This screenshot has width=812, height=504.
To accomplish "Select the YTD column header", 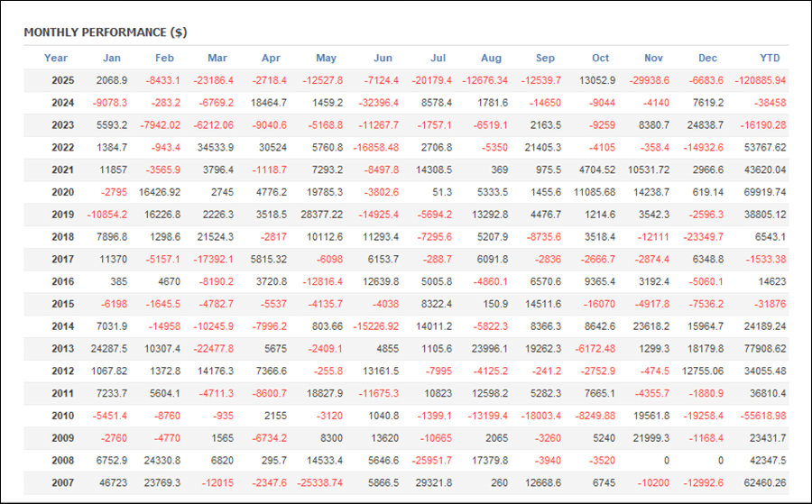I will tap(770, 58).
